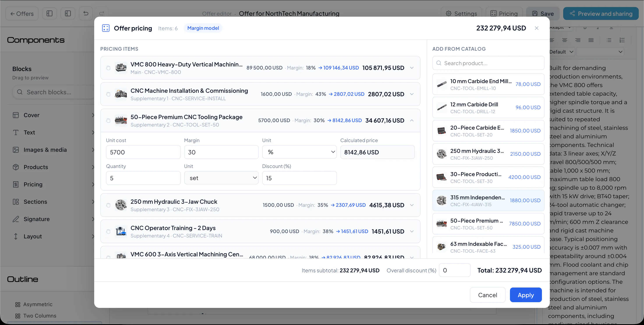
Task: Add 10 mm Carbide End Mill from catalog
Action: (488, 84)
